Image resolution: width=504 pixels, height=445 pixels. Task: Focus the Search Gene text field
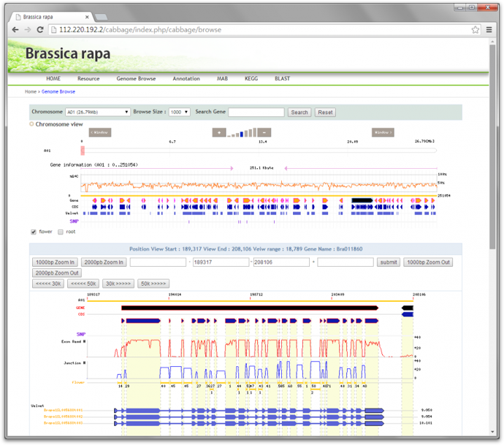pos(256,113)
